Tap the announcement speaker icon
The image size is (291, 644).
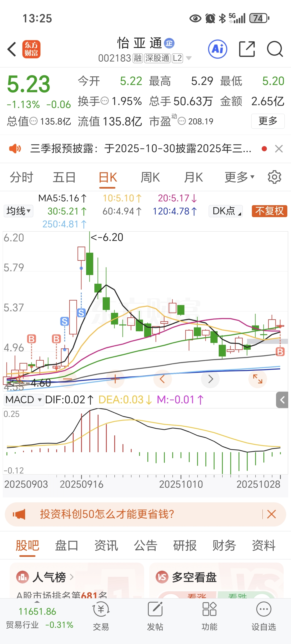pyautogui.click(x=15, y=149)
